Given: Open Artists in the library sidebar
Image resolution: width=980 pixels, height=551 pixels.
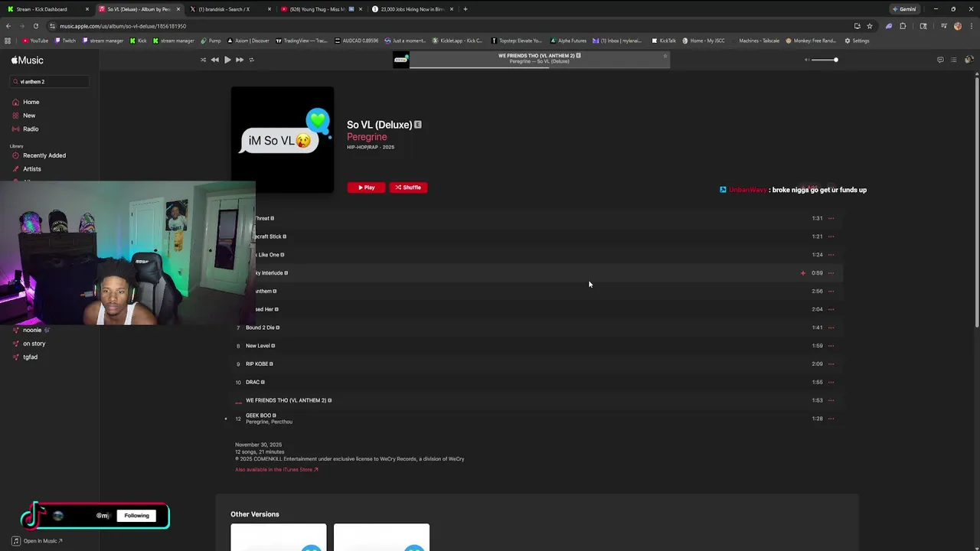Looking at the screenshot, I should [x=32, y=169].
